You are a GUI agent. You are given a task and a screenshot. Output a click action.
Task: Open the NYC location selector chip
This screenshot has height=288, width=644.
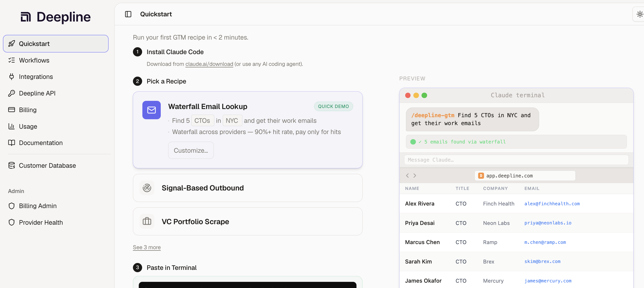tap(232, 121)
